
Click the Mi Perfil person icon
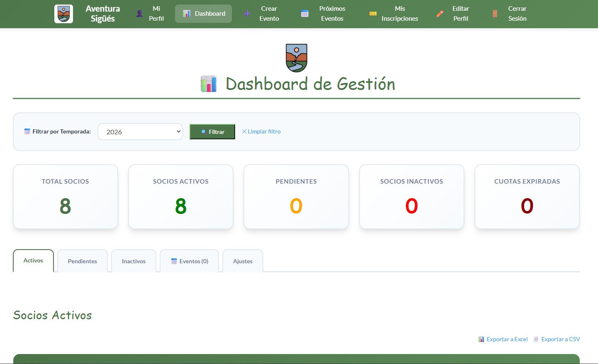click(140, 14)
